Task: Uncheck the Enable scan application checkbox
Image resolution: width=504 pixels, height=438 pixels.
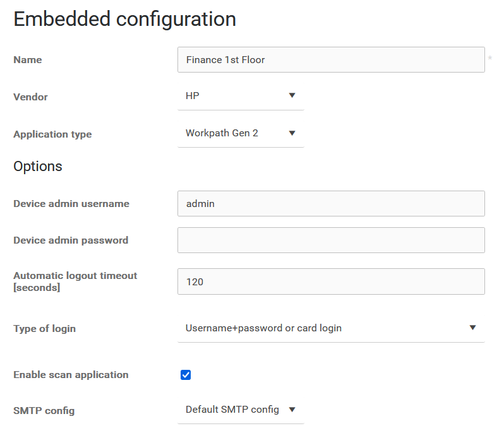Action: [186, 375]
